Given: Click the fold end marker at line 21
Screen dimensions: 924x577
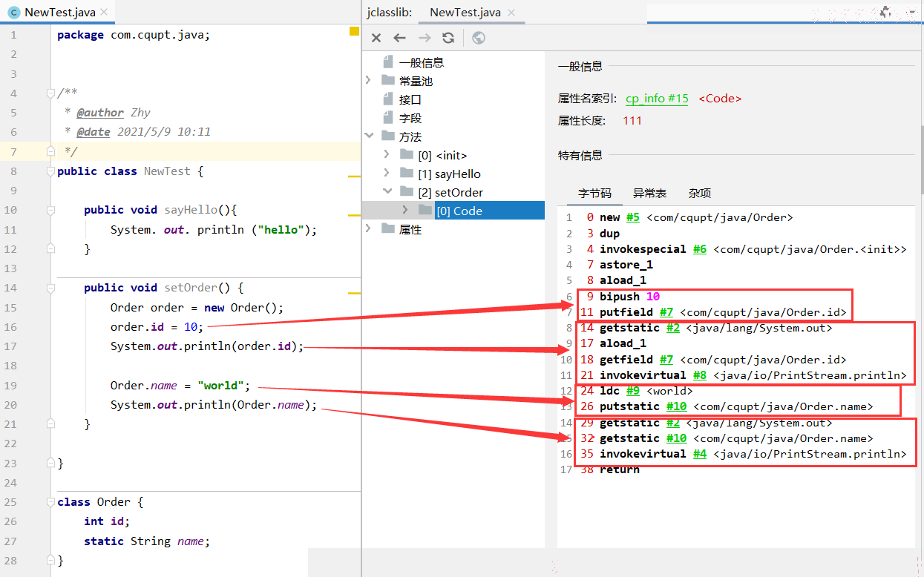Looking at the screenshot, I should click(50, 423).
